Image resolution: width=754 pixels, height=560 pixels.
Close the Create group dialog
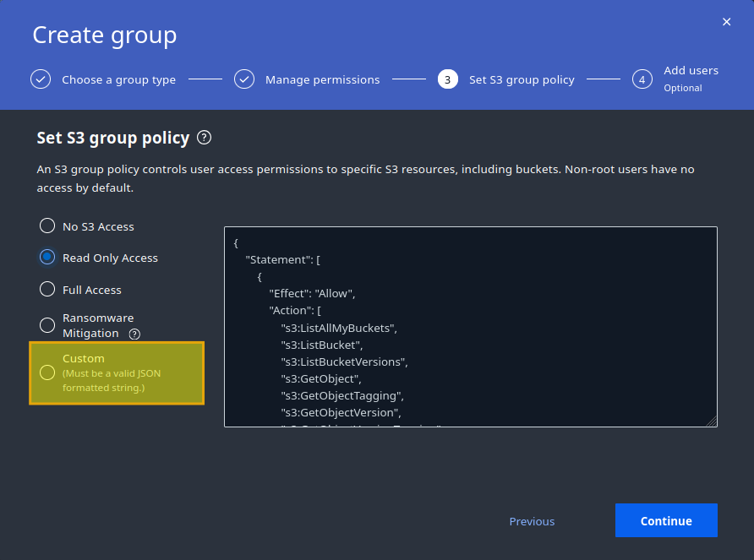click(727, 22)
